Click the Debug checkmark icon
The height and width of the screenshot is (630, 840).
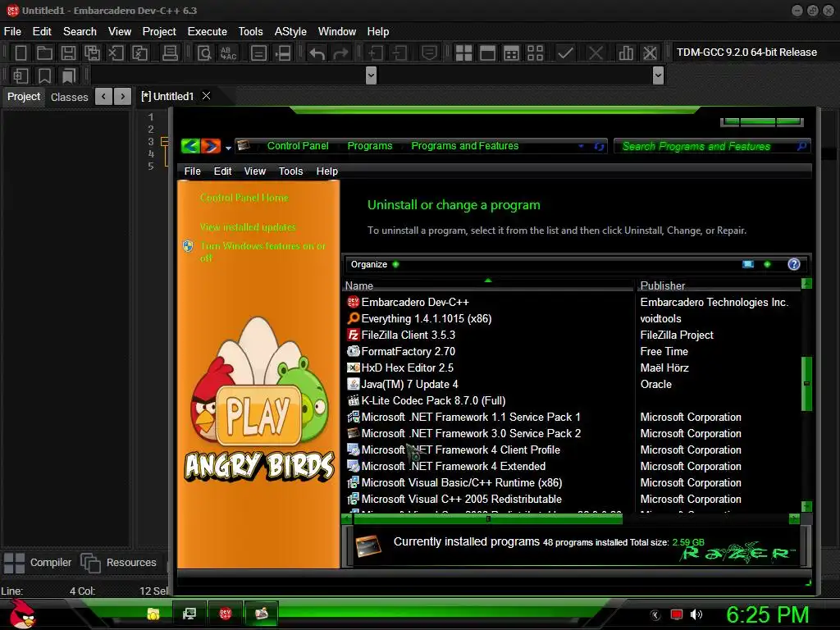565,52
